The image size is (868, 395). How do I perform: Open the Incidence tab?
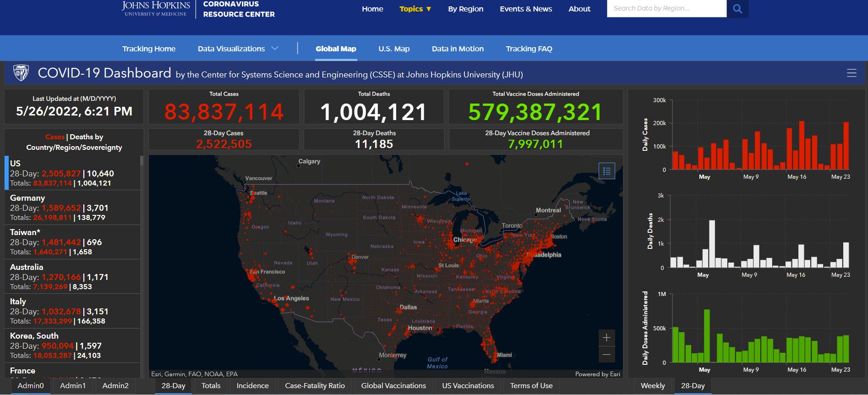(x=252, y=386)
